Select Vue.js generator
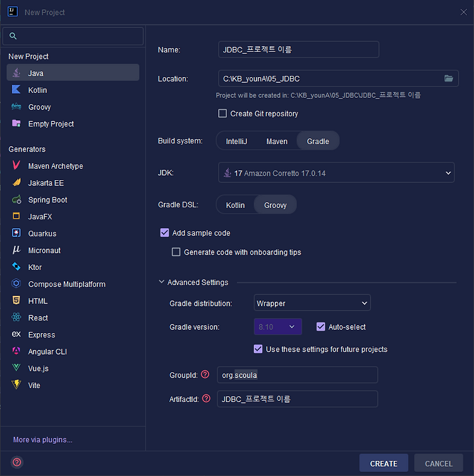Image resolution: width=474 pixels, height=476 pixels. [x=73, y=368]
